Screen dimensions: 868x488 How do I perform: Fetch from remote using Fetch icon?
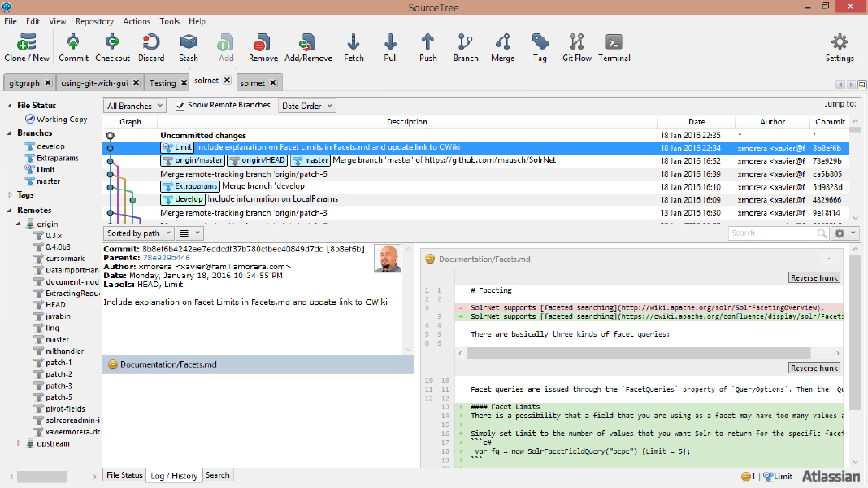[x=354, y=48]
